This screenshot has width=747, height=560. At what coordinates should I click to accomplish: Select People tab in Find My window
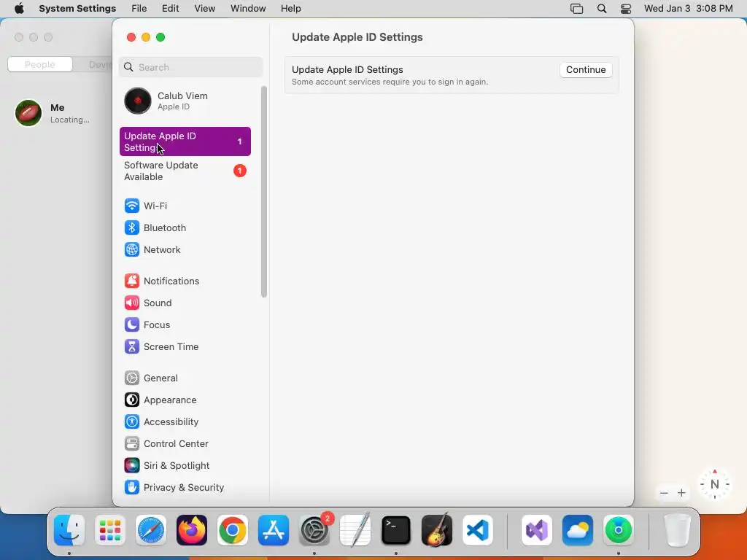(40, 64)
